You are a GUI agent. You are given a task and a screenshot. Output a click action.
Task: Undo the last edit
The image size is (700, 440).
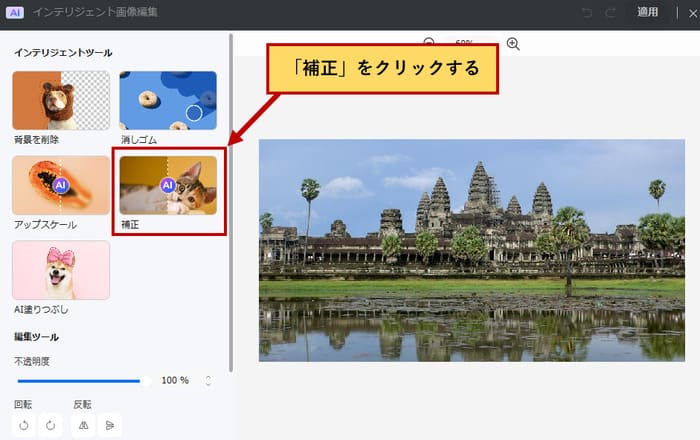587,12
